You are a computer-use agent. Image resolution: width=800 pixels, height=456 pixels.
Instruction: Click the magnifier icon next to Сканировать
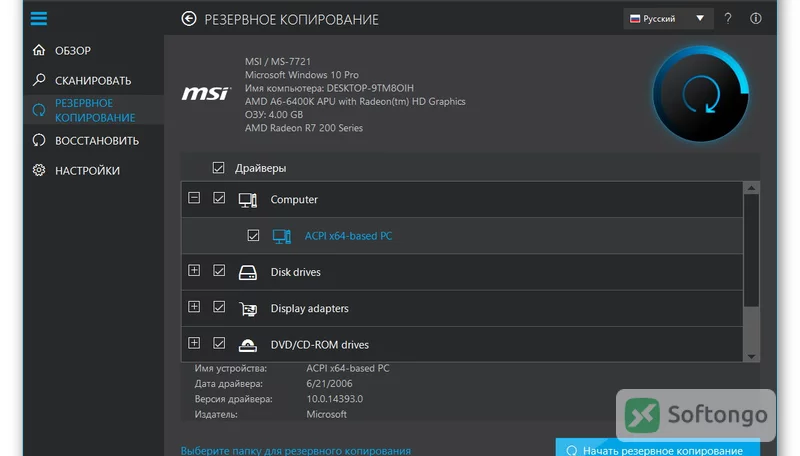tap(39, 80)
